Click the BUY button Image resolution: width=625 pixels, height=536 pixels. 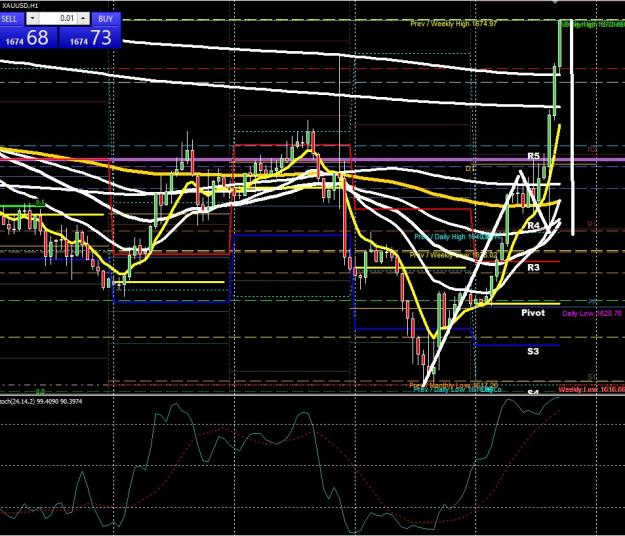click(x=106, y=19)
